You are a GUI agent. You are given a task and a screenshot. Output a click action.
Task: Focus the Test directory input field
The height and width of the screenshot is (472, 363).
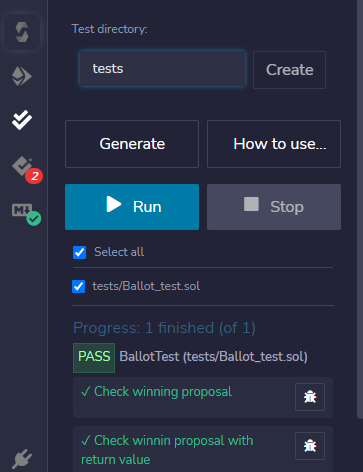[162, 69]
